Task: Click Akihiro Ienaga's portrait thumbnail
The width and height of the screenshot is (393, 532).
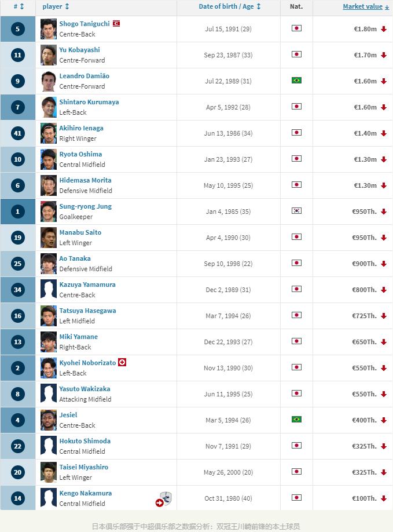Action: point(49,133)
